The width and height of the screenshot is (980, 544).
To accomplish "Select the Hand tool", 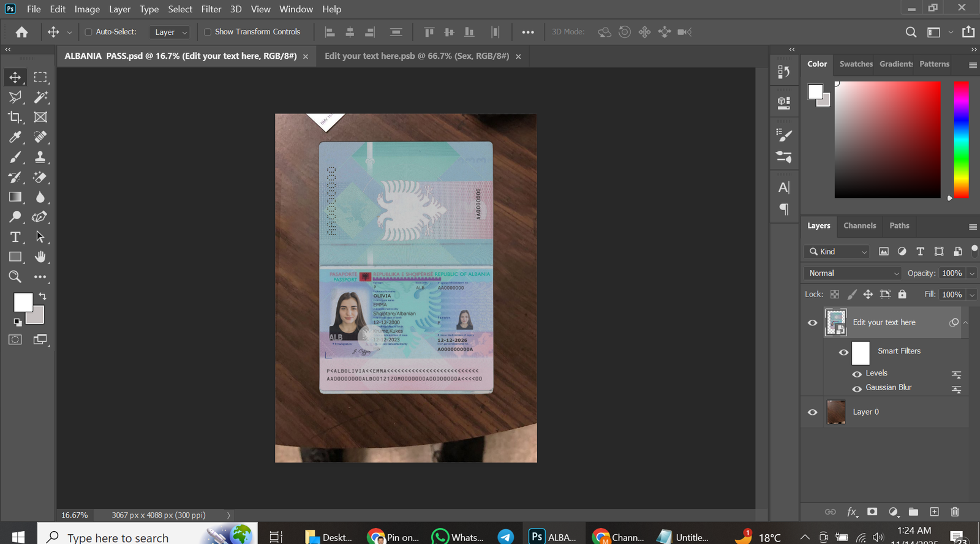I will (x=40, y=257).
